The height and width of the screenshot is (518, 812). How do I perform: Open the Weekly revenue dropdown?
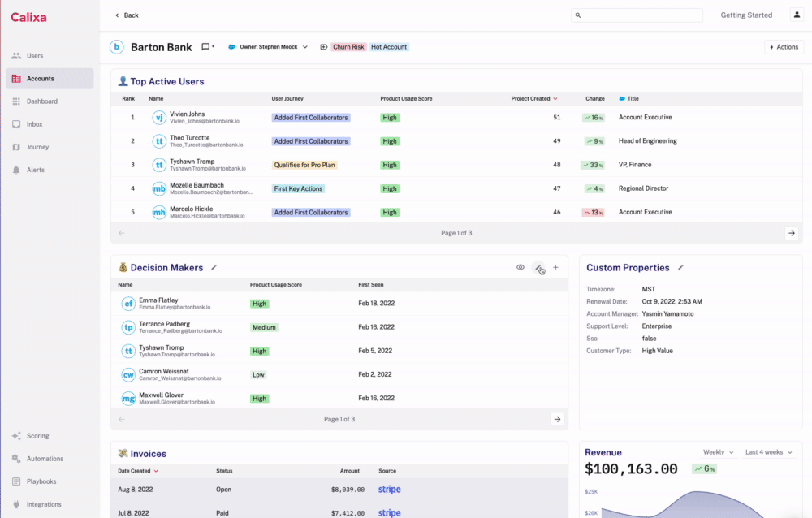tap(718, 452)
